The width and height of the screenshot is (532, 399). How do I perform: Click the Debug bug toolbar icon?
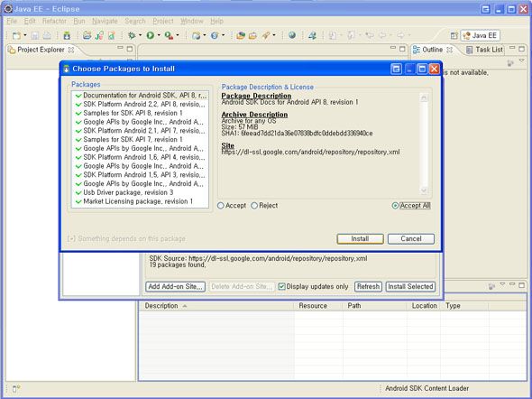pyautogui.click(x=132, y=35)
